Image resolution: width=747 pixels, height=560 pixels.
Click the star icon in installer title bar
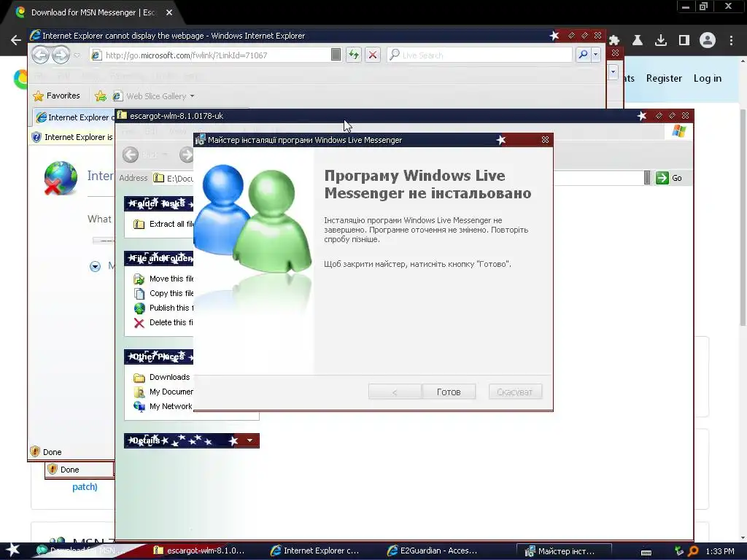[500, 140]
